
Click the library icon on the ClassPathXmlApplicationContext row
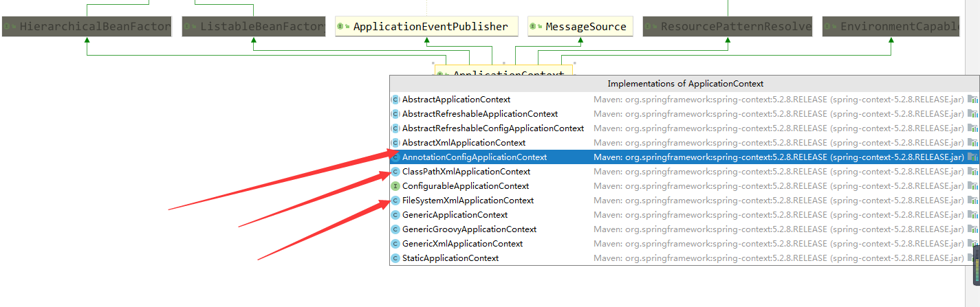pos(972,172)
